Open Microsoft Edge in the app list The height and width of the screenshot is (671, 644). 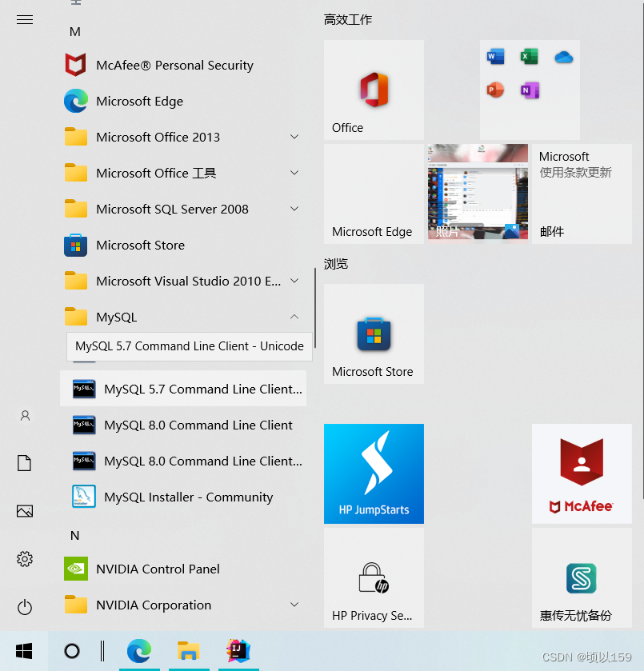click(183, 101)
